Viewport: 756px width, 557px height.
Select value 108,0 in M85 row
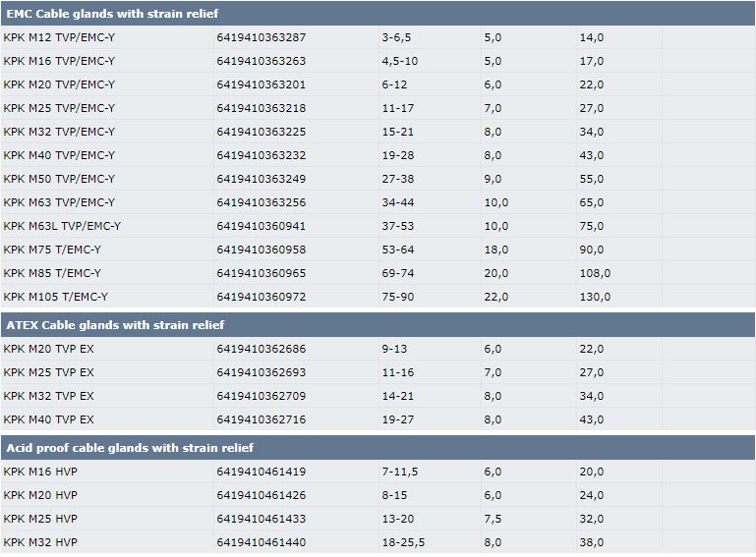coord(595,274)
